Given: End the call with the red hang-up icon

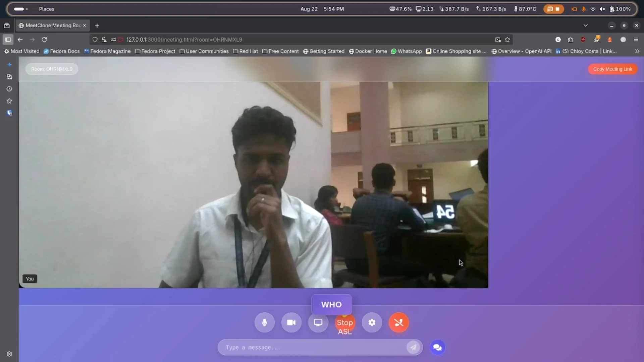Looking at the screenshot, I should click(398, 322).
